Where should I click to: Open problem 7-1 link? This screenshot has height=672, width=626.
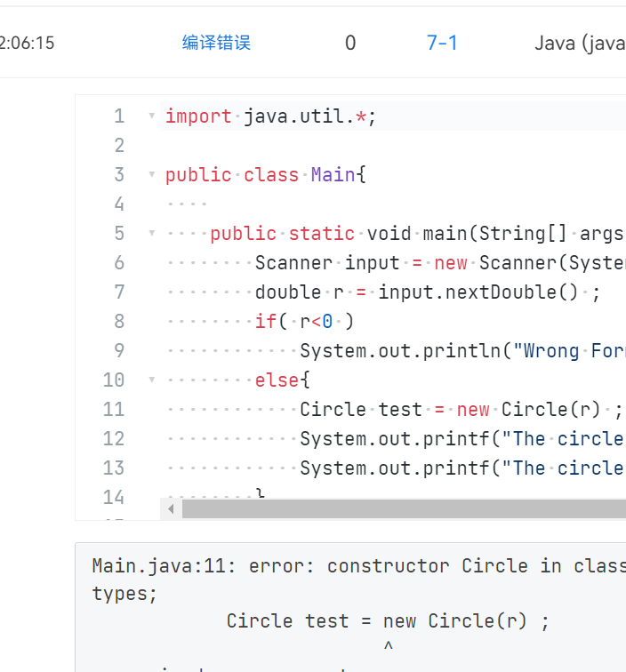tap(442, 43)
